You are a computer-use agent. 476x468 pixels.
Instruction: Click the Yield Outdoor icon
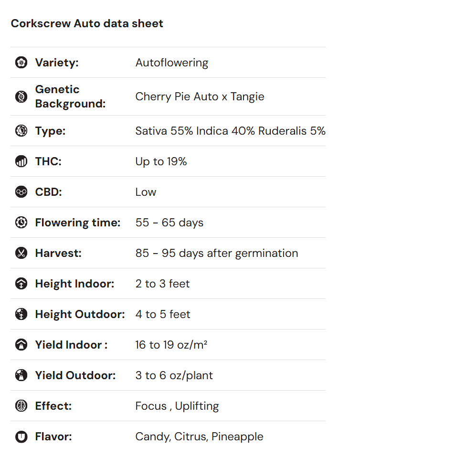[21, 375]
